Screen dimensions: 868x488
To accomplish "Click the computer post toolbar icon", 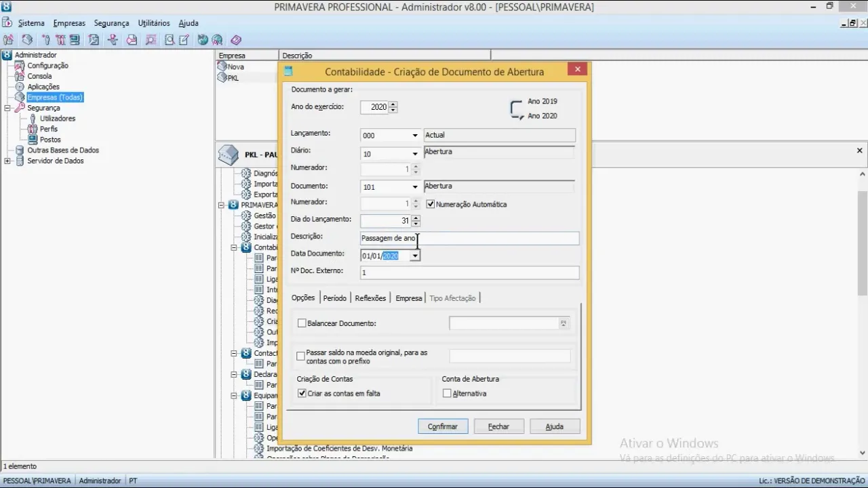I will 75,40.
